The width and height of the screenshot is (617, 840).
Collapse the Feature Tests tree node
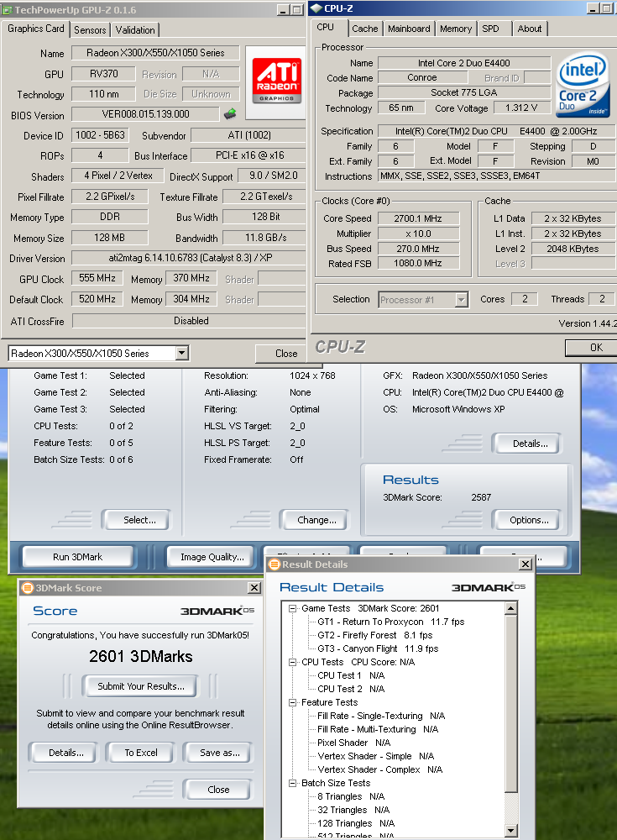[x=292, y=702]
